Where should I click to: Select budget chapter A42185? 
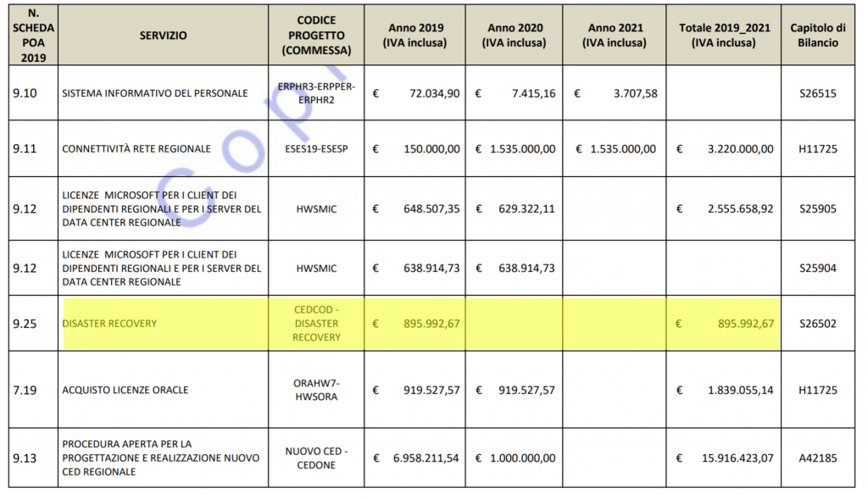817,458
